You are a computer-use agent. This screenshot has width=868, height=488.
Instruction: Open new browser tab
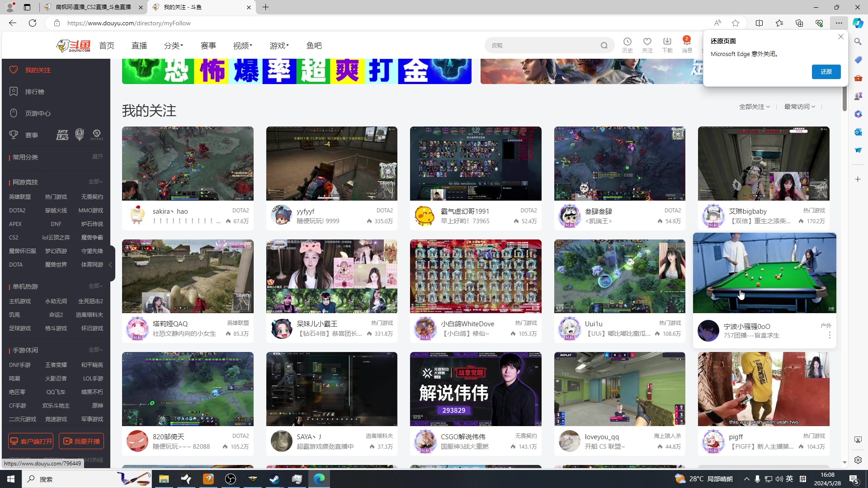[x=265, y=7]
